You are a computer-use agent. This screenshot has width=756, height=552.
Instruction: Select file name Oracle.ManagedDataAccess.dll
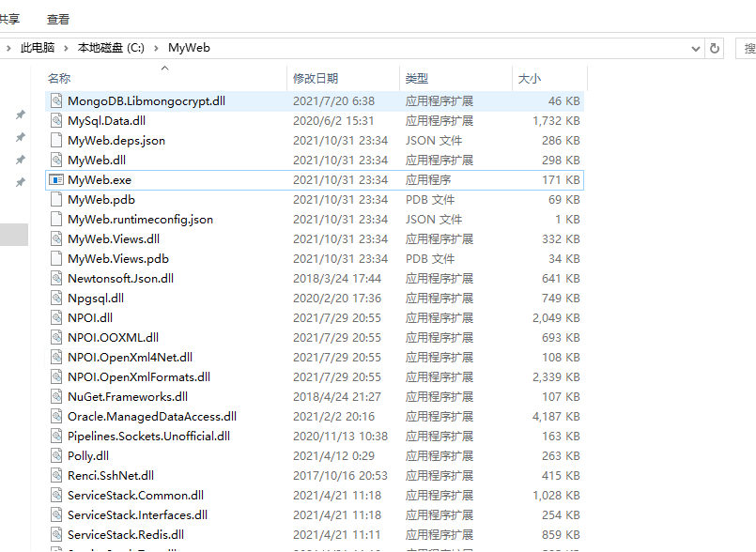152,417
